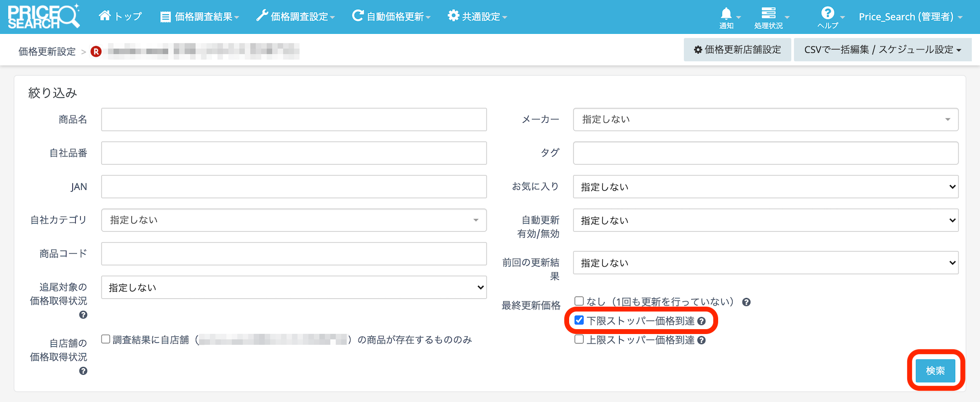Click help icon under 追尾対象の価格取得状況
The height and width of the screenshot is (402, 980).
pos(83,315)
